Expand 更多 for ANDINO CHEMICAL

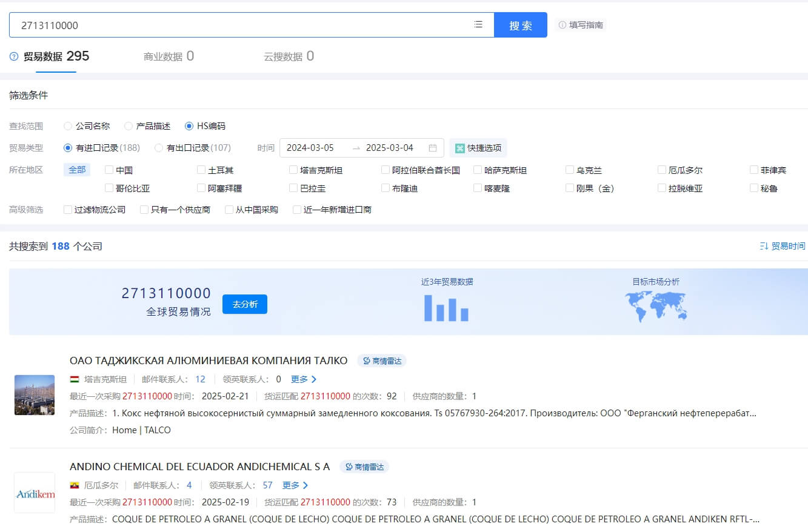295,485
